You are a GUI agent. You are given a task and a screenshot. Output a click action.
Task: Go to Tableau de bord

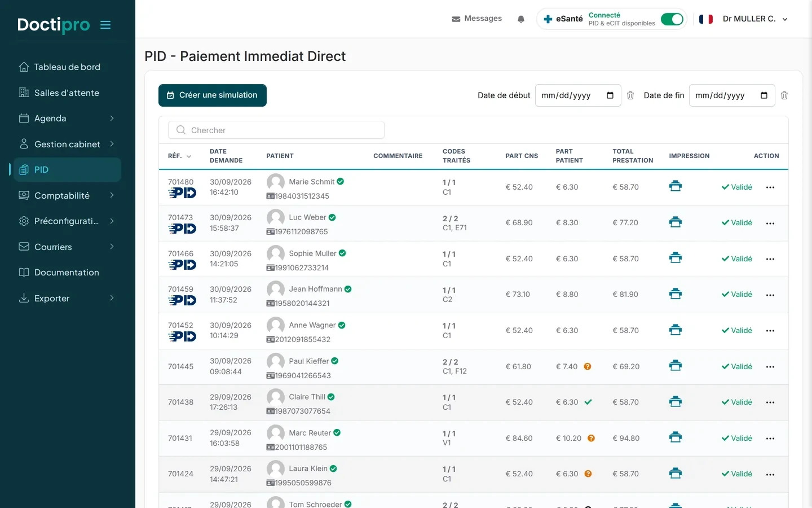67,67
